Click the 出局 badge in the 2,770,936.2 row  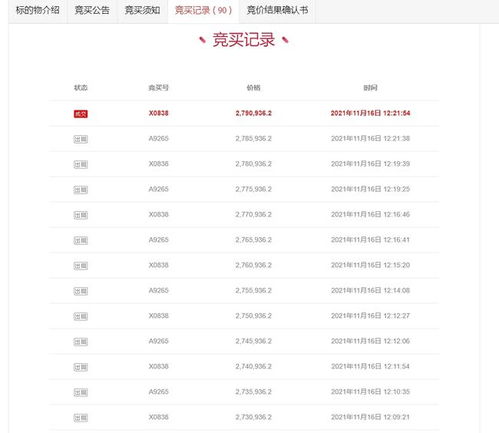(x=81, y=215)
